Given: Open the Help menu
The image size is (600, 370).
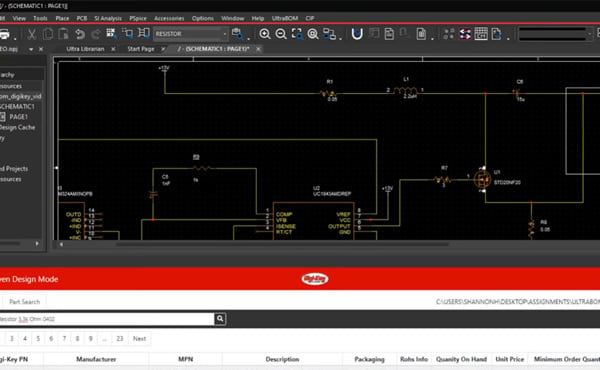Looking at the screenshot, I should click(258, 18).
